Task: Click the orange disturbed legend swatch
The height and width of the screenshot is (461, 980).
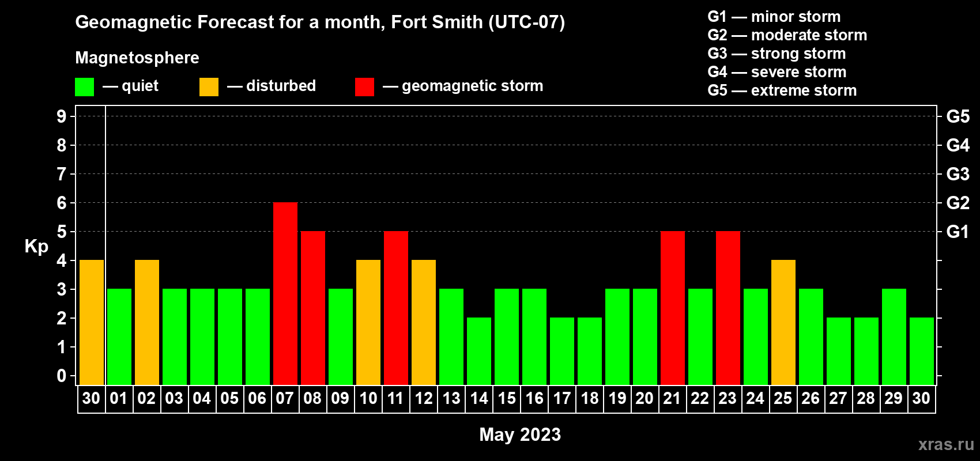Action: [x=209, y=87]
